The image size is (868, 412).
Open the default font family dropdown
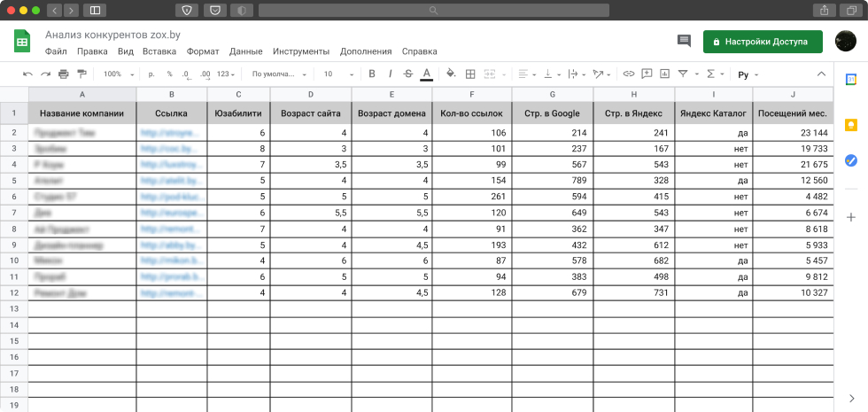280,74
